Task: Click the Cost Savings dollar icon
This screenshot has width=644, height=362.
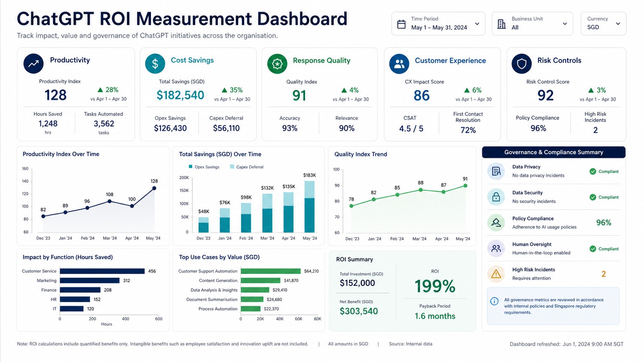Action: tap(155, 63)
